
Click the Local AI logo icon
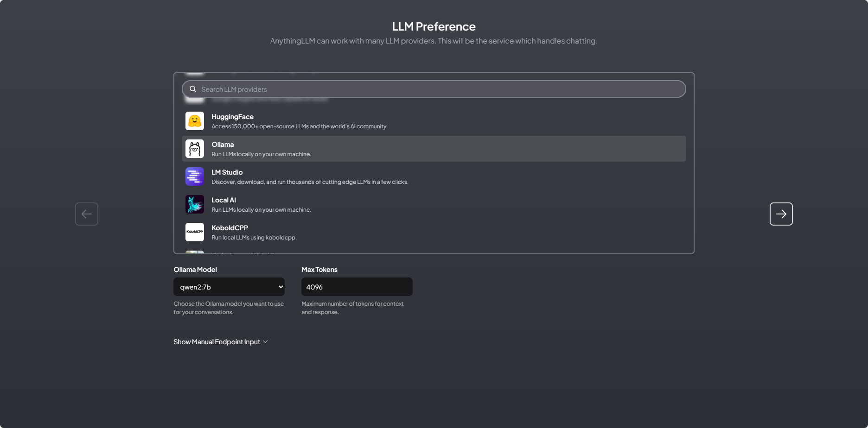[195, 204]
